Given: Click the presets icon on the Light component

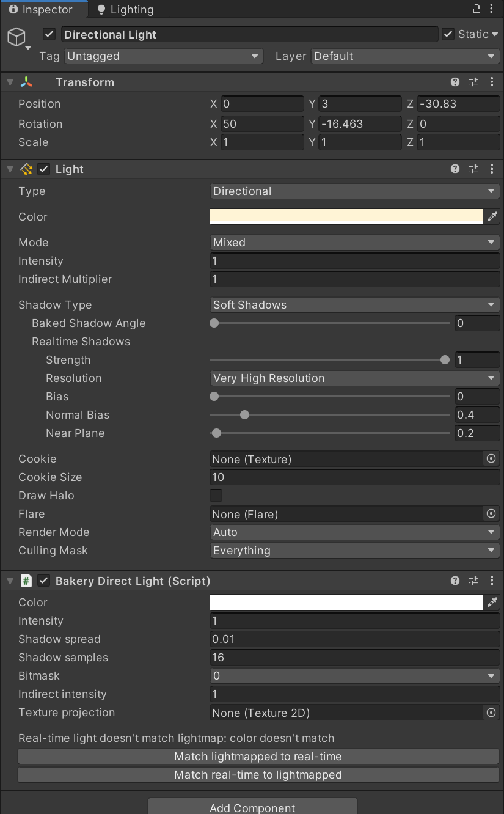Looking at the screenshot, I should click(473, 169).
